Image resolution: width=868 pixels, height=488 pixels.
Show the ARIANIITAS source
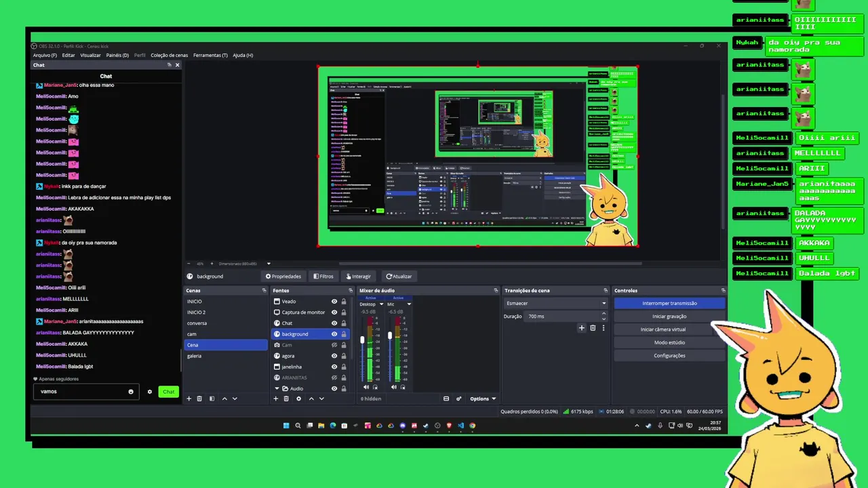tap(334, 378)
